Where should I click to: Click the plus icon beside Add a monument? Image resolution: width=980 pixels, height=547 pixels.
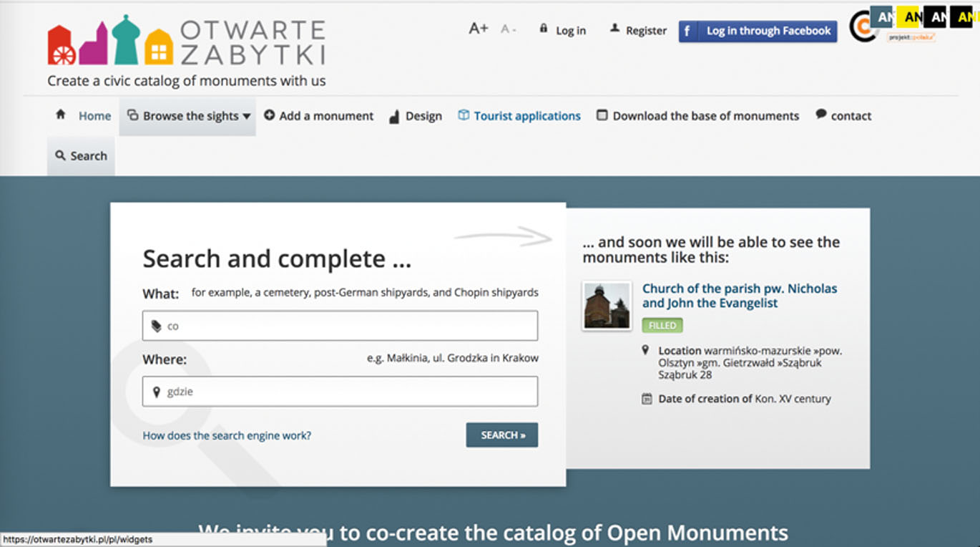point(270,115)
